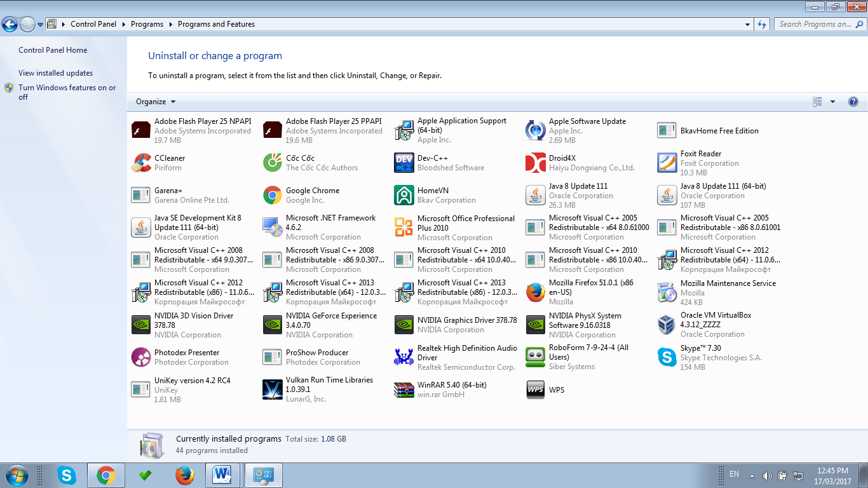Select the Adobe Flash Player 25 PPAPI icon
868x488 pixels.
click(272, 130)
